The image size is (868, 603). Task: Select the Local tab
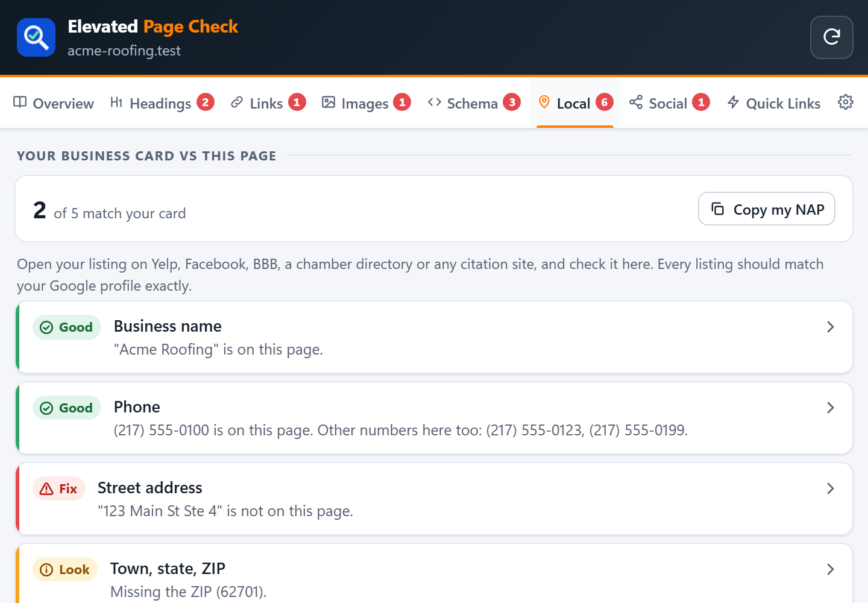pyautogui.click(x=575, y=103)
